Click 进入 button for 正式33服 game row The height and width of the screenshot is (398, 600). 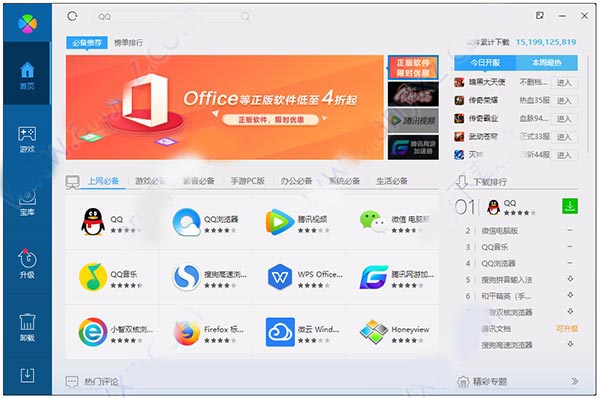(564, 137)
